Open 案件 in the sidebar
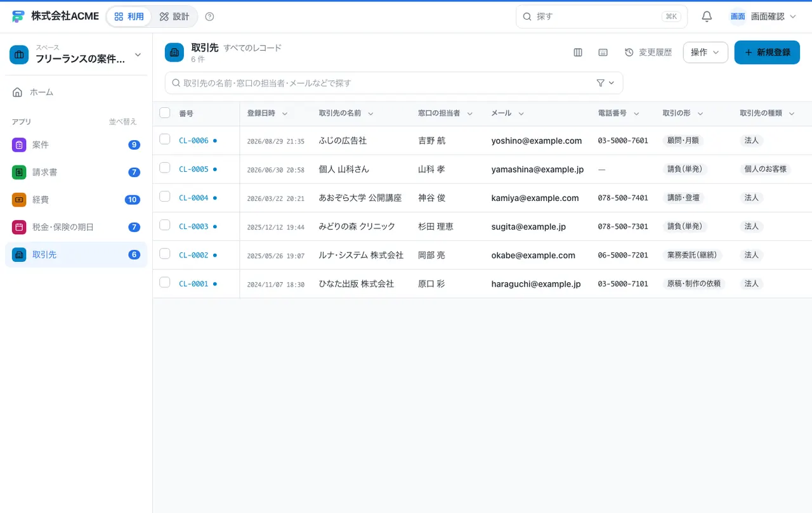Viewport: 812px width, 513px height. click(x=76, y=145)
